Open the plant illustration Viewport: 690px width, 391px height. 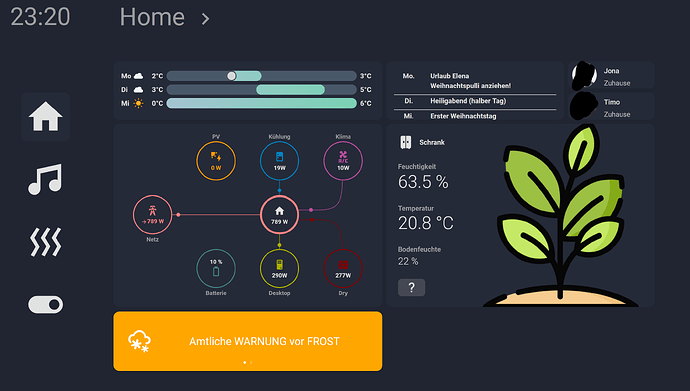tap(560, 216)
